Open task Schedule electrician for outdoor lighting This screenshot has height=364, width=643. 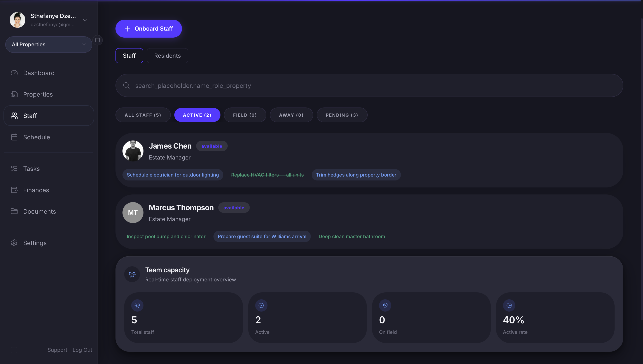pyautogui.click(x=173, y=175)
